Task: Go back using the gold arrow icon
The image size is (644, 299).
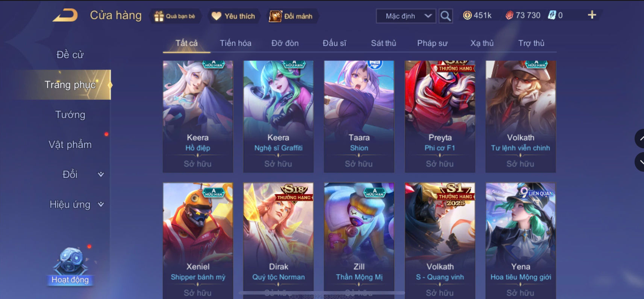Action: [x=65, y=15]
